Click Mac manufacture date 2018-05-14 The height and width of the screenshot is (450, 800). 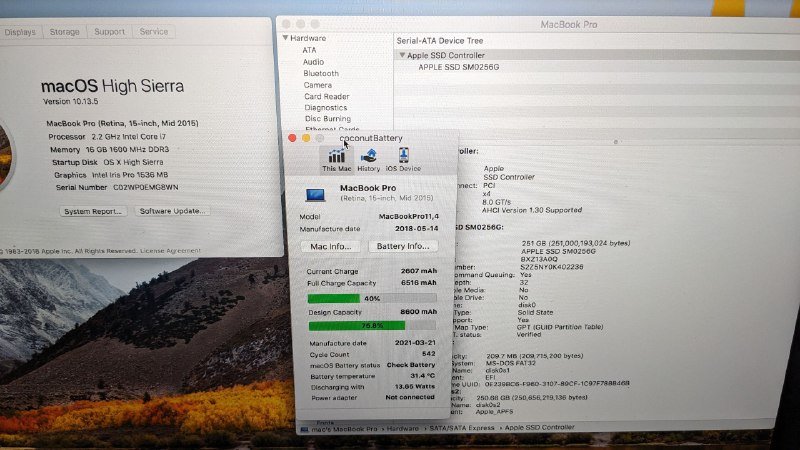click(x=416, y=229)
